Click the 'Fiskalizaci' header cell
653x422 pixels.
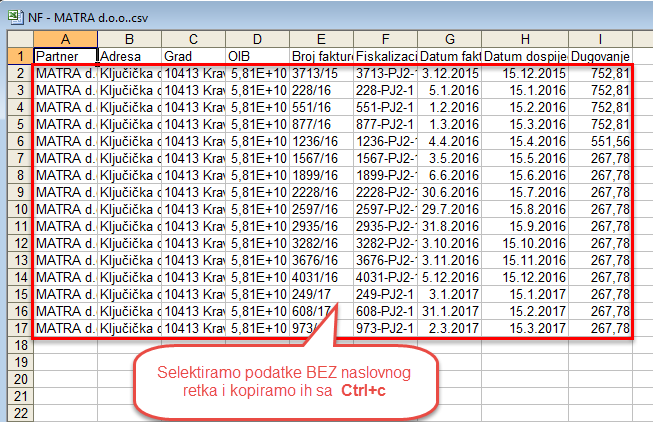(386, 56)
